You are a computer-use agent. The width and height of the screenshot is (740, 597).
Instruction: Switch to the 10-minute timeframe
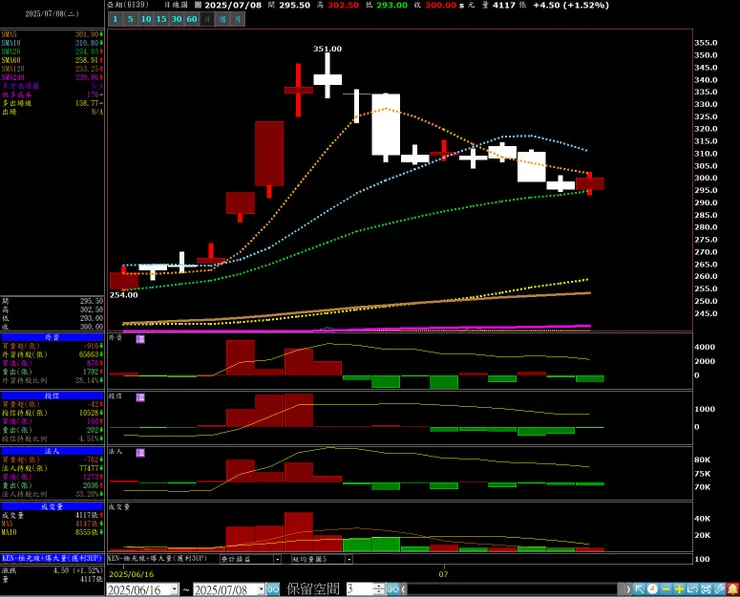point(146,19)
